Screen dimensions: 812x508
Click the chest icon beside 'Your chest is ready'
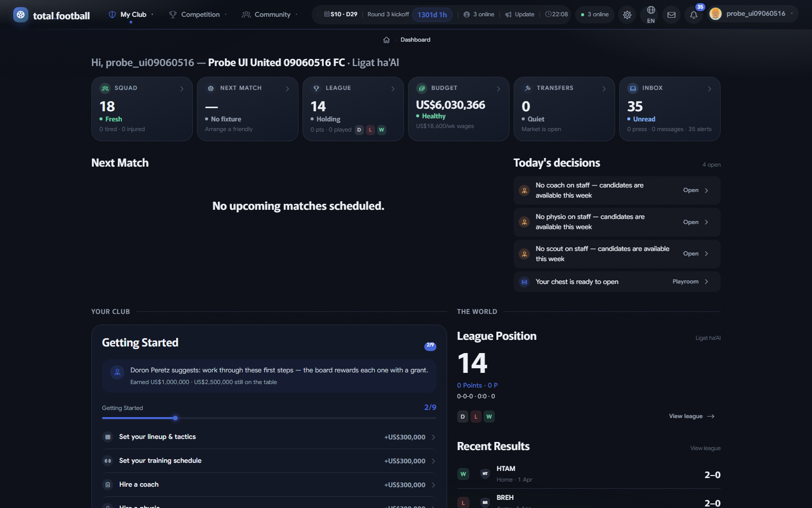[x=524, y=282]
